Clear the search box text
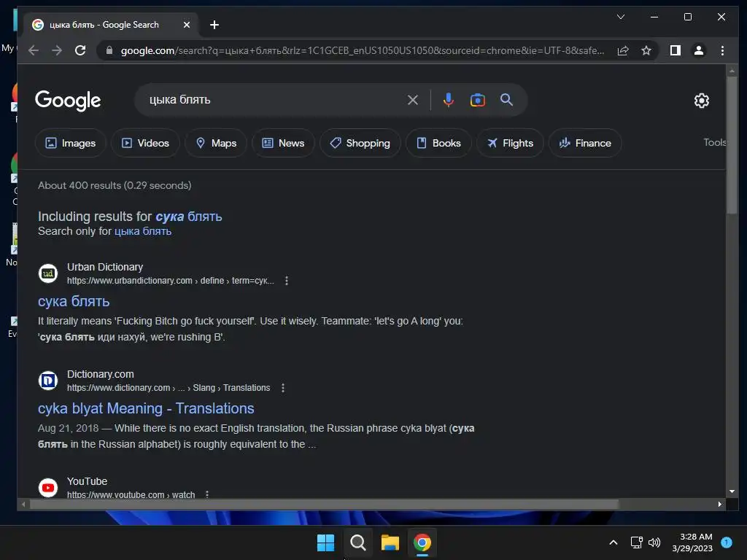 (413, 100)
